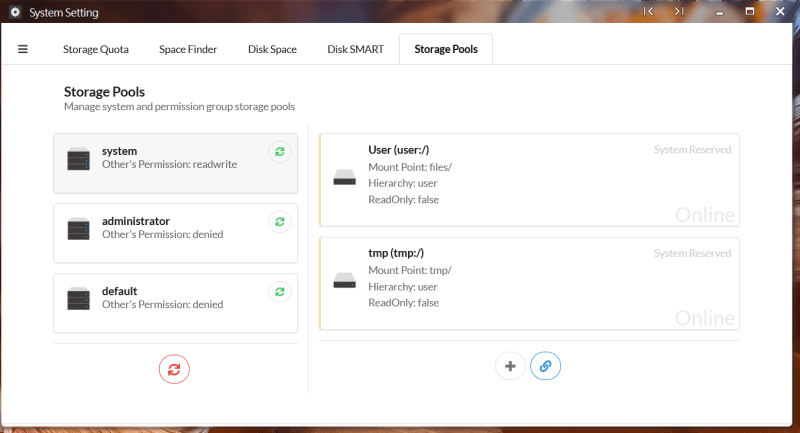
Task: Refresh the default storage pool
Action: (280, 292)
